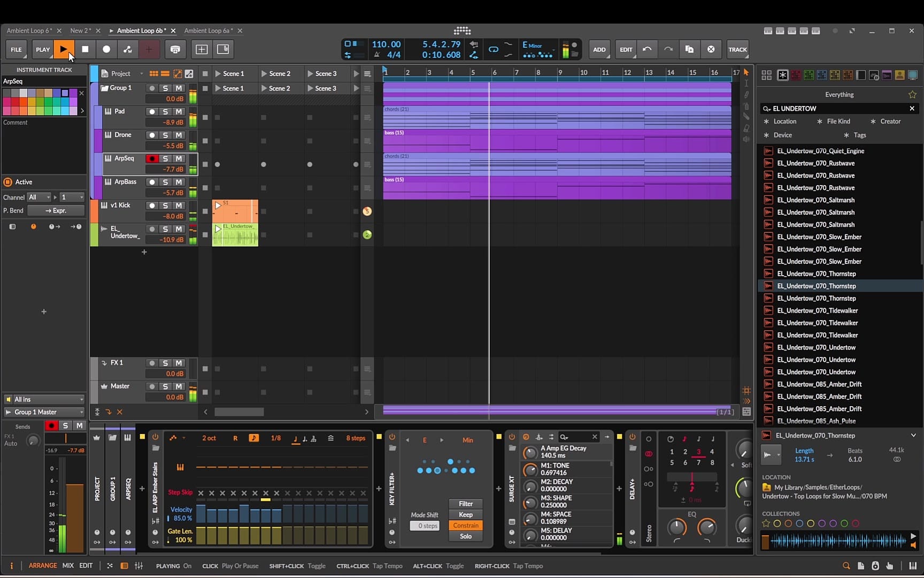Select the pen tool in arranger

pos(746,95)
